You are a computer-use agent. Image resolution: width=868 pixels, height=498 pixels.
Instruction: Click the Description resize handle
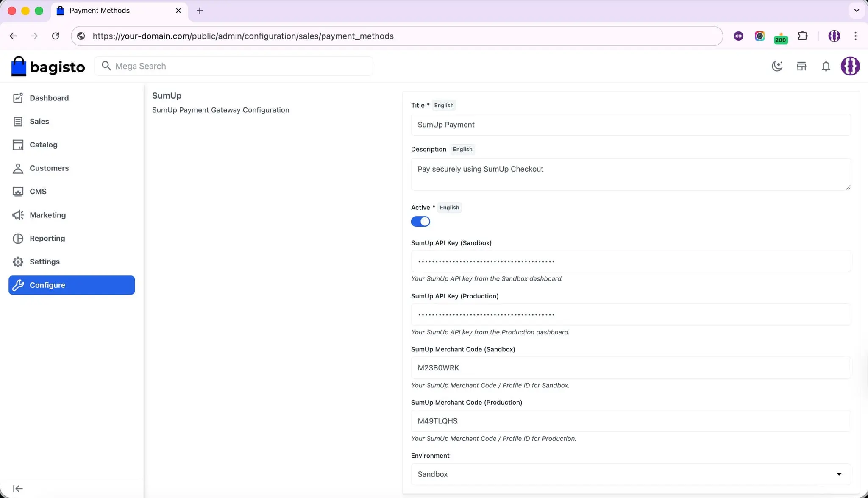(848, 187)
